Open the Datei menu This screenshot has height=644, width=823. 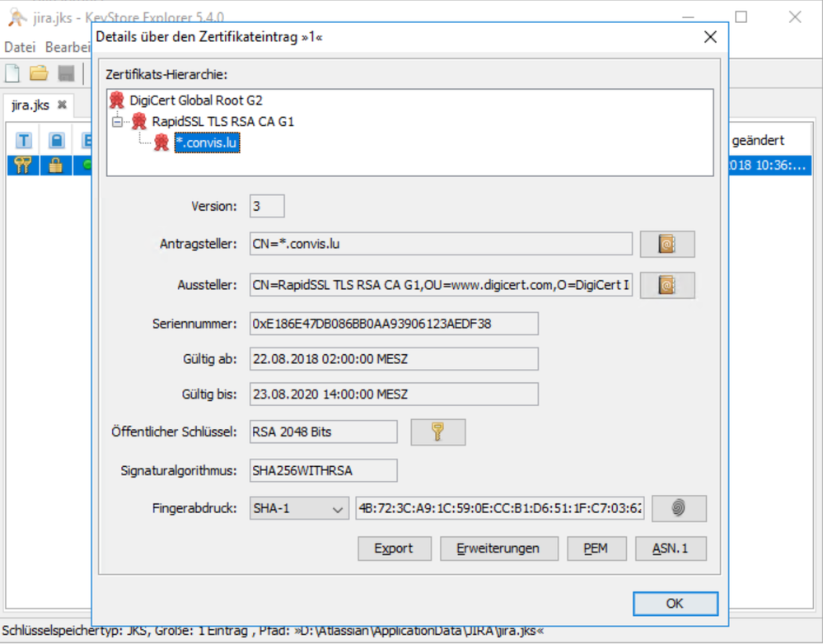click(x=20, y=47)
